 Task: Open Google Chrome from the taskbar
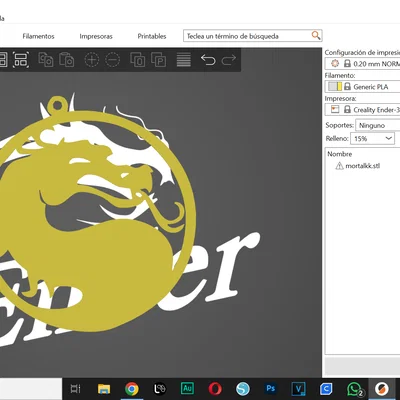[132, 389]
